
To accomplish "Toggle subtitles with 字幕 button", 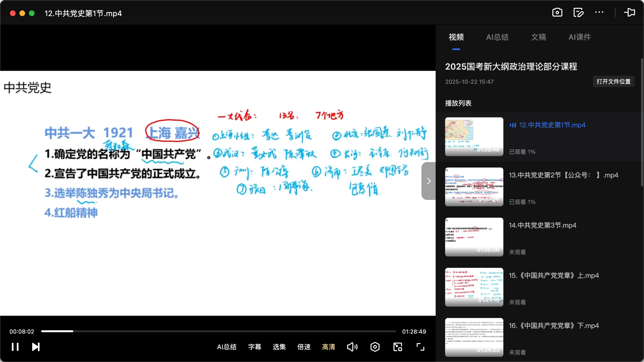I will pyautogui.click(x=255, y=347).
